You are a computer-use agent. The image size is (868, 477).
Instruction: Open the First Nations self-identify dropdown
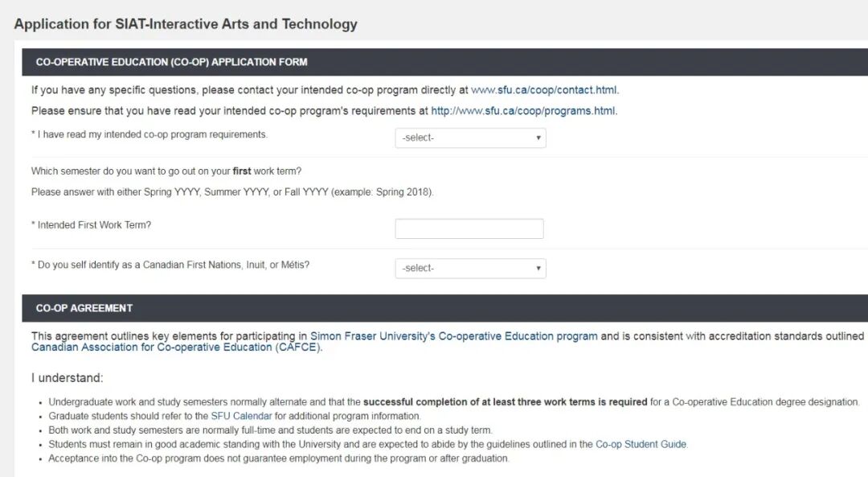470,268
